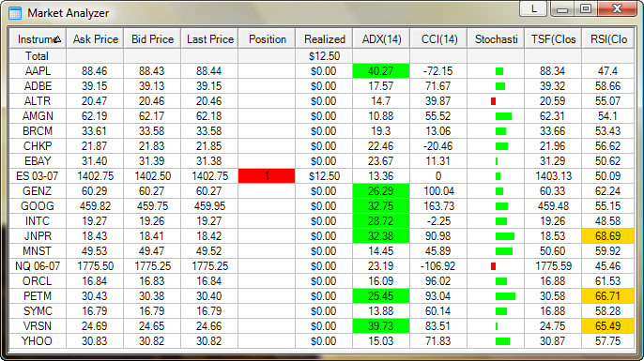The height and width of the screenshot is (361, 644).
Task: Click the Market Analyzer window icon
Action: (15, 13)
